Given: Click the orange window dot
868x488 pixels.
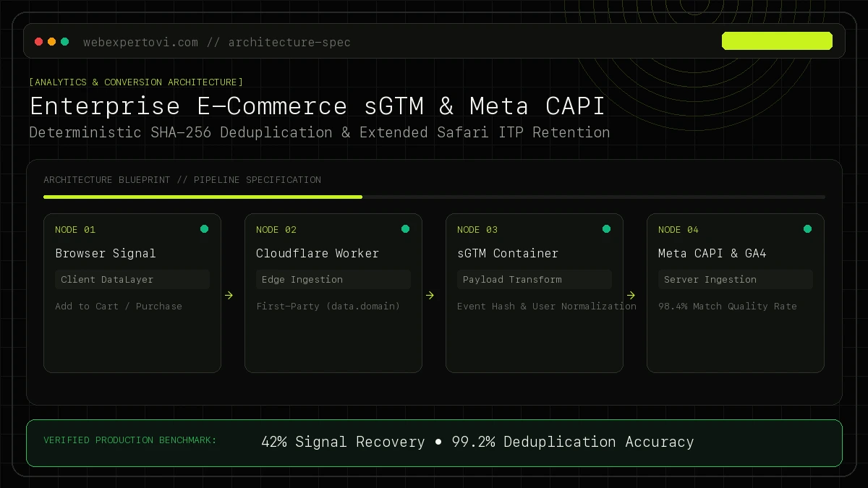Looking at the screenshot, I should coord(52,42).
